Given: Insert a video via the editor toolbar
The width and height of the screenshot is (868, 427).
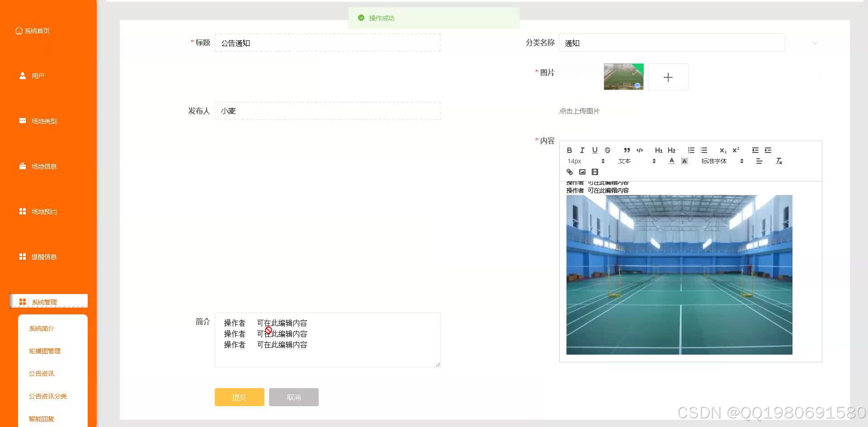Looking at the screenshot, I should [x=594, y=172].
